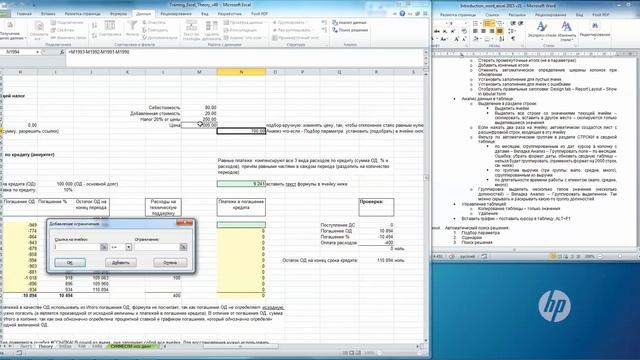Click the multilevel list icon in Word
Viewport: 640px width, 360px height.
(500, 23)
